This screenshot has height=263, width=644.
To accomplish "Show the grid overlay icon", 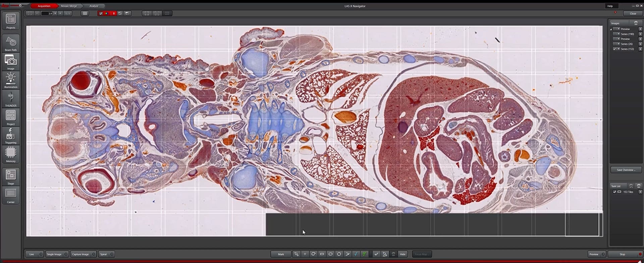I will click(x=157, y=13).
